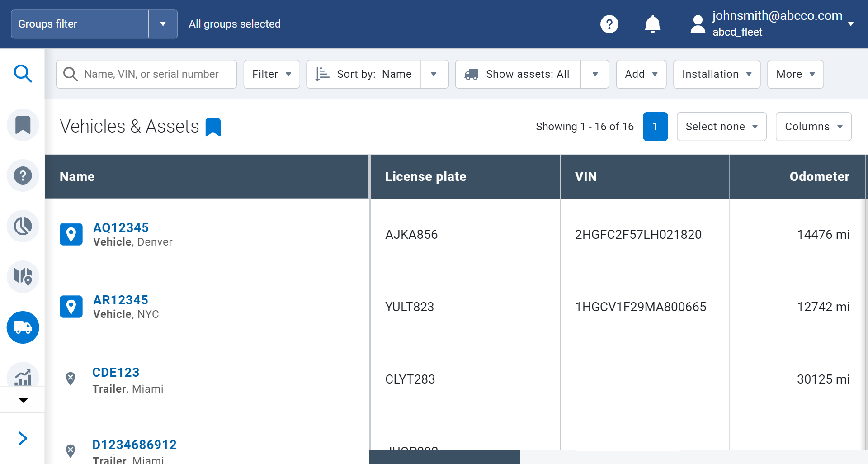Viewport: 868px width, 464px height.
Task: Open the saved bookmarks panel
Action: [x=23, y=124]
